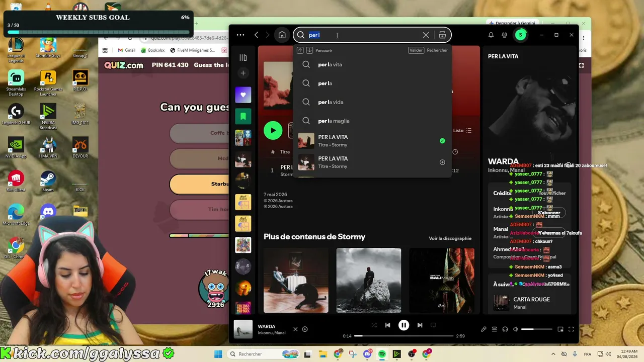644x362 pixels.
Task: Skip to the previous track
Action: [x=387, y=325]
